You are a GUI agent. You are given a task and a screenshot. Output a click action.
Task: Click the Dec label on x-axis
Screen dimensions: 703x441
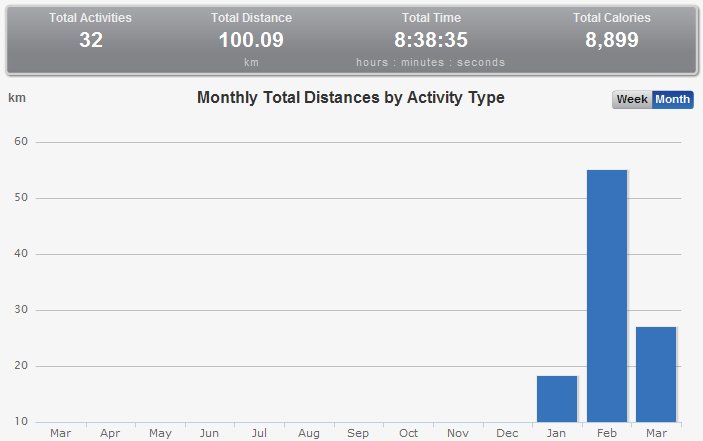point(508,434)
